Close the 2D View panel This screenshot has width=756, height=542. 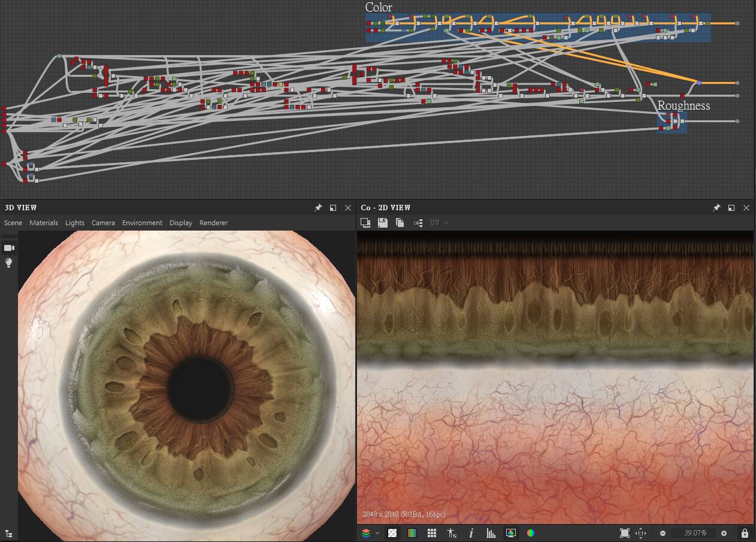(746, 208)
